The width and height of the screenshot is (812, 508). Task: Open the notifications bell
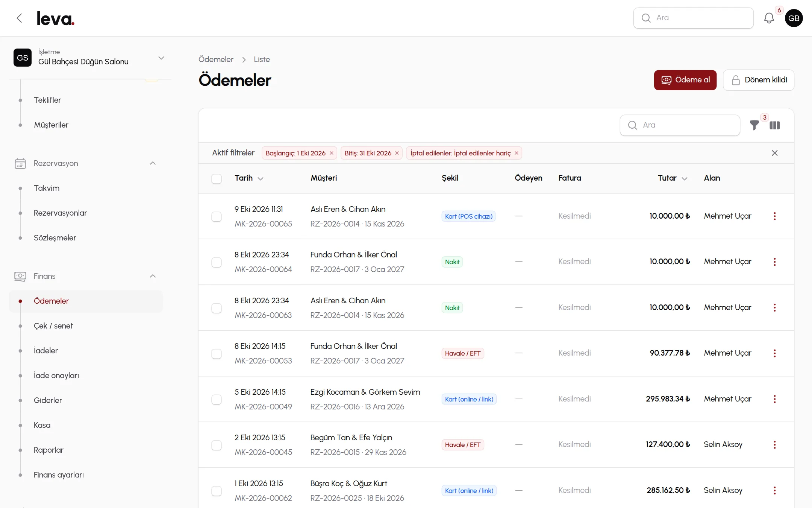pos(769,18)
